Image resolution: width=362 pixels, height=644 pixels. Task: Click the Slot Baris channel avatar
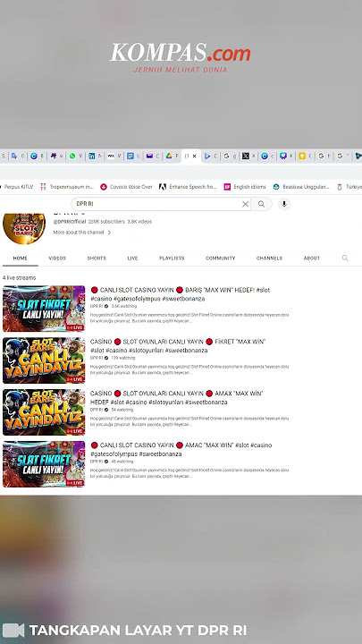[x=24, y=228]
